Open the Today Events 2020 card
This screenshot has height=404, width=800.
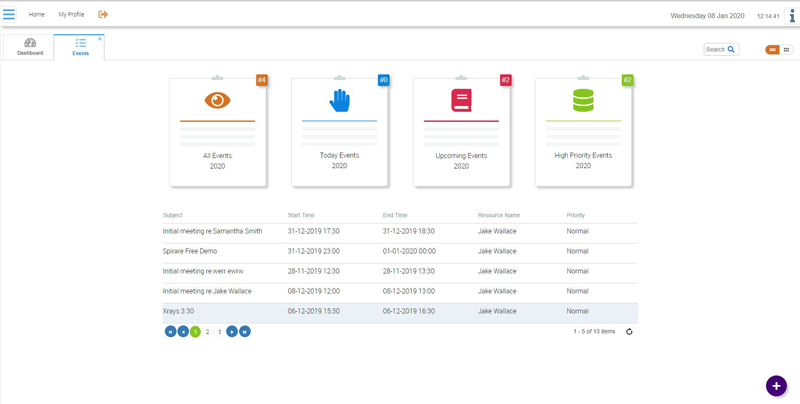tap(340, 132)
